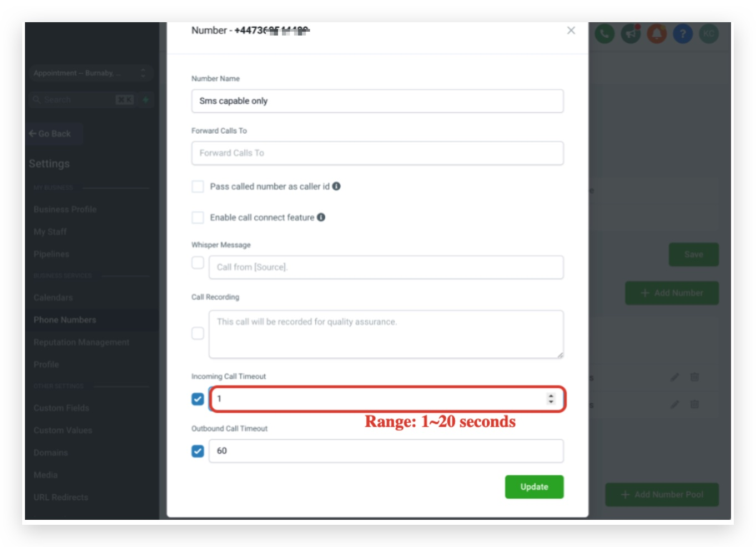Open the Appointment – Burnaby location selector
The height and width of the screenshot is (547, 756).
pyautogui.click(x=91, y=73)
